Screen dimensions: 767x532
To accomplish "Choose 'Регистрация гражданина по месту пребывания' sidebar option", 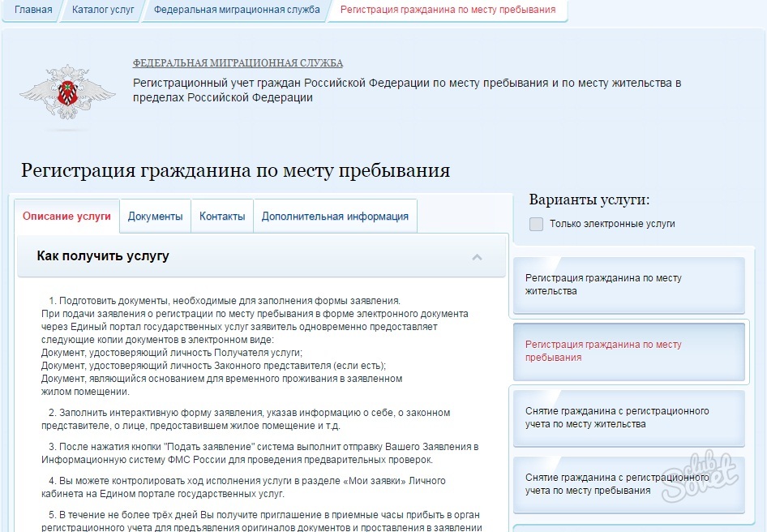I will 629,351.
